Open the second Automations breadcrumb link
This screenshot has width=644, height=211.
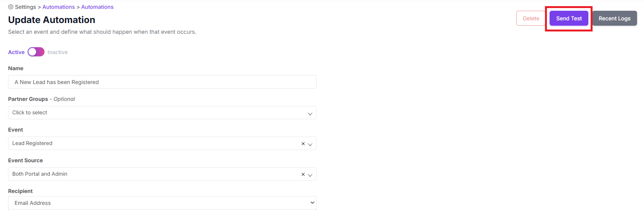click(97, 7)
